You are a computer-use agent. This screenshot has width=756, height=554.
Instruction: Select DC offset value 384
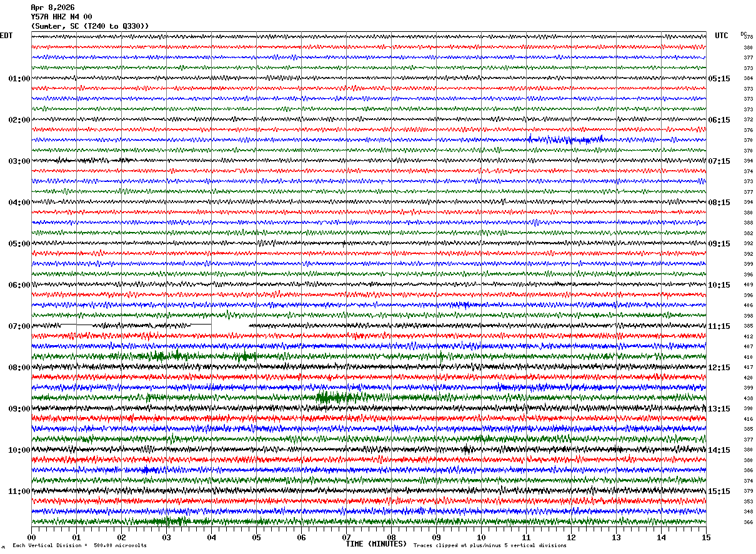click(748, 78)
